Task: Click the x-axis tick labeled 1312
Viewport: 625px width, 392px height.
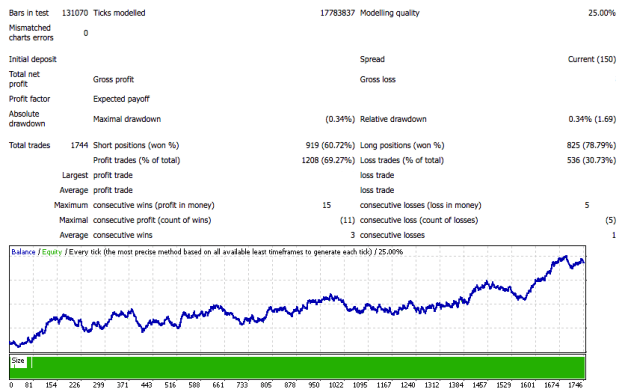Action: pos(432,385)
